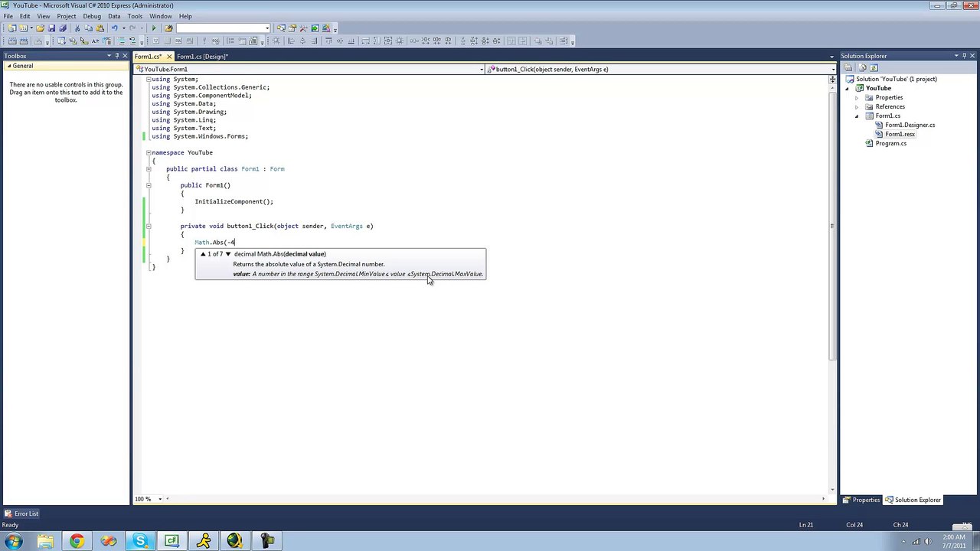Collapse the button1_Click method outline
The width and height of the screenshot is (980, 551).
(149, 226)
